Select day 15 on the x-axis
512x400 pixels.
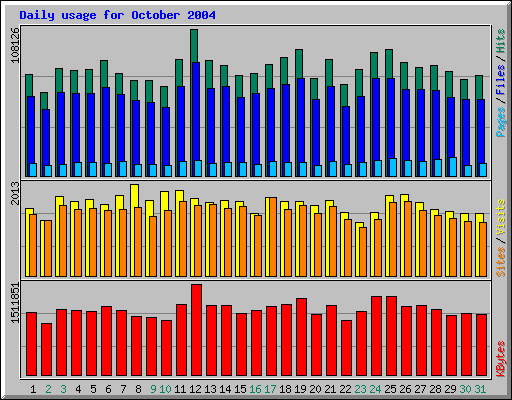(x=240, y=389)
